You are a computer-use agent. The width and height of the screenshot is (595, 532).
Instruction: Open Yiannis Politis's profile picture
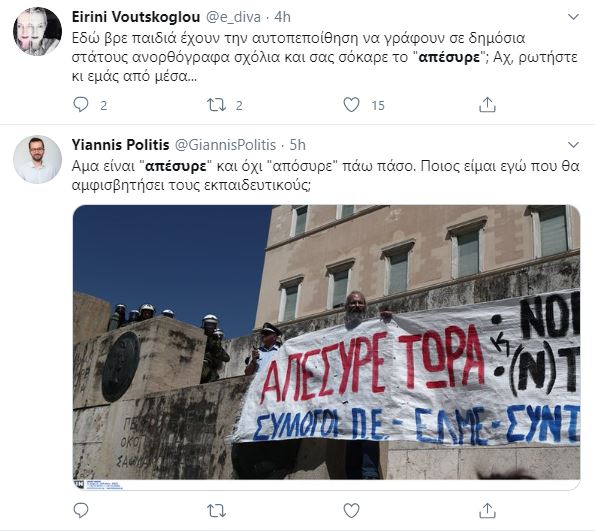pyautogui.click(x=37, y=159)
